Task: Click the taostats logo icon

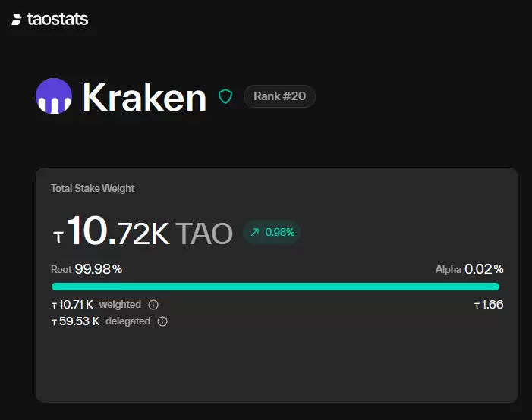Action: click(16, 19)
